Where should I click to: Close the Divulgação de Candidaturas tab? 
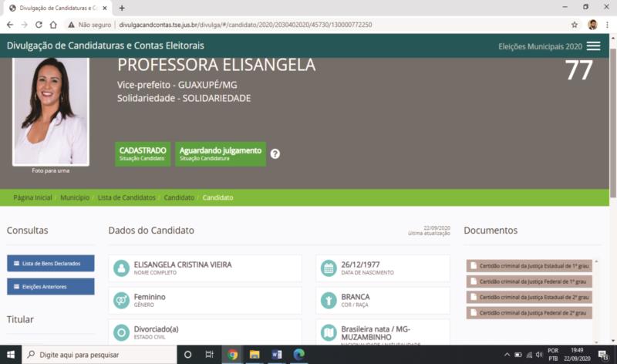click(x=105, y=8)
